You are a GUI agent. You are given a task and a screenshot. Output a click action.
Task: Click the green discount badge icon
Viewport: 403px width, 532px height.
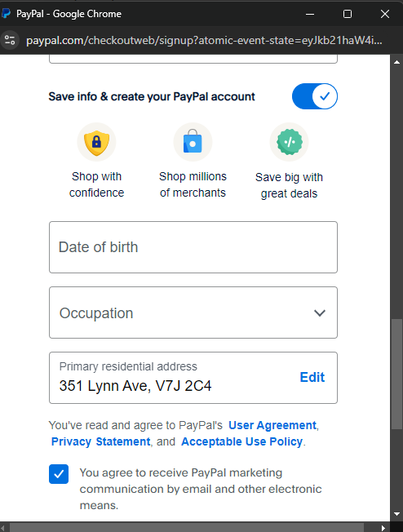[x=289, y=142]
